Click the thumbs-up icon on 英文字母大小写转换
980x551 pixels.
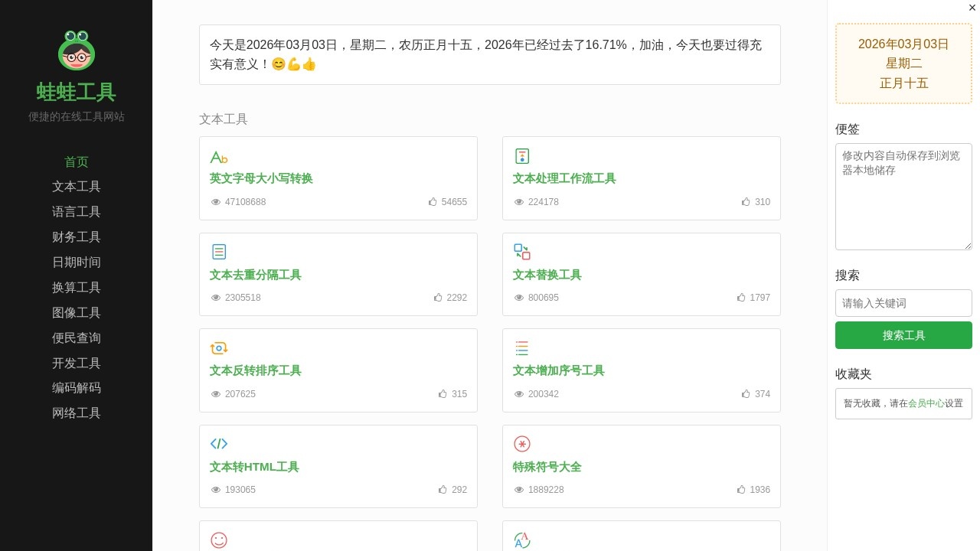point(433,201)
